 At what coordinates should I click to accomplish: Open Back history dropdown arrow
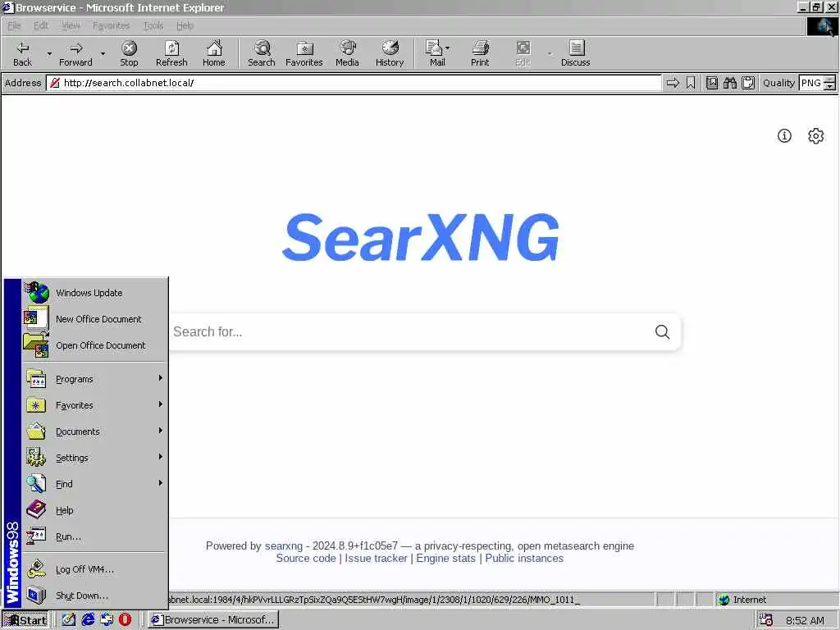click(49, 53)
